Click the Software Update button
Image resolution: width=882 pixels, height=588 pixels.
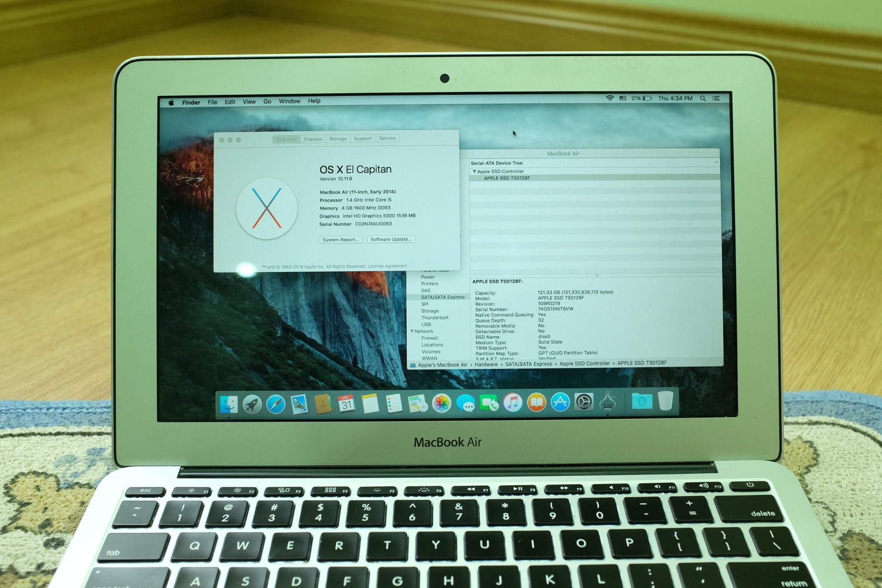pos(391,239)
